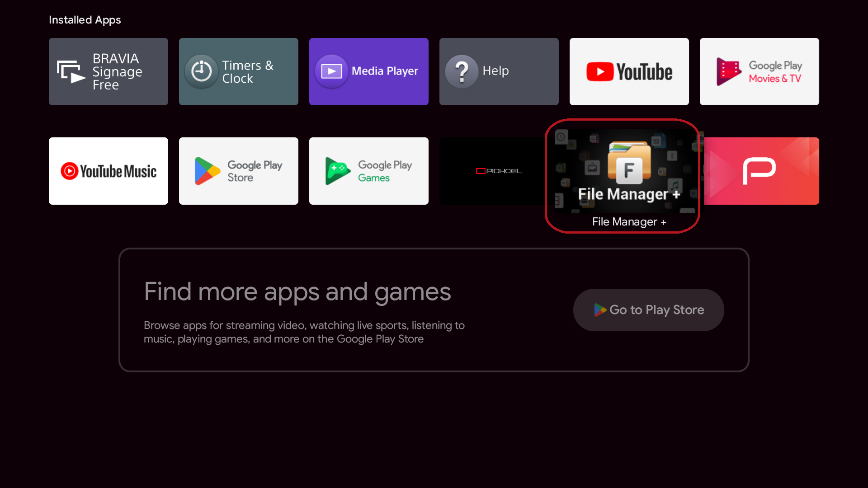Click the clock icon in Timers & Clock tile
Image resolution: width=868 pixels, height=488 pixels.
201,71
